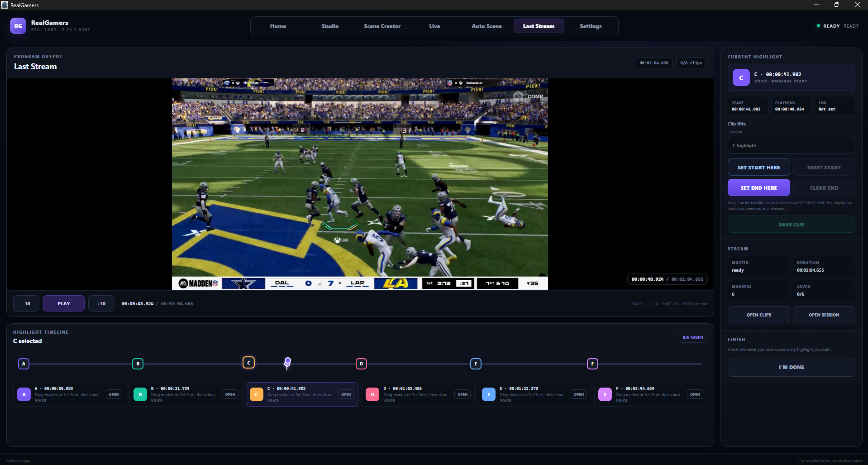
Task: Minimize the RealGamers window
Action: (816, 5)
